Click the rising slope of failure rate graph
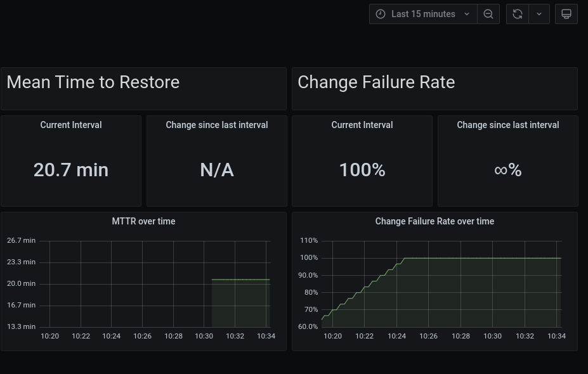588x374 pixels. pos(363,288)
